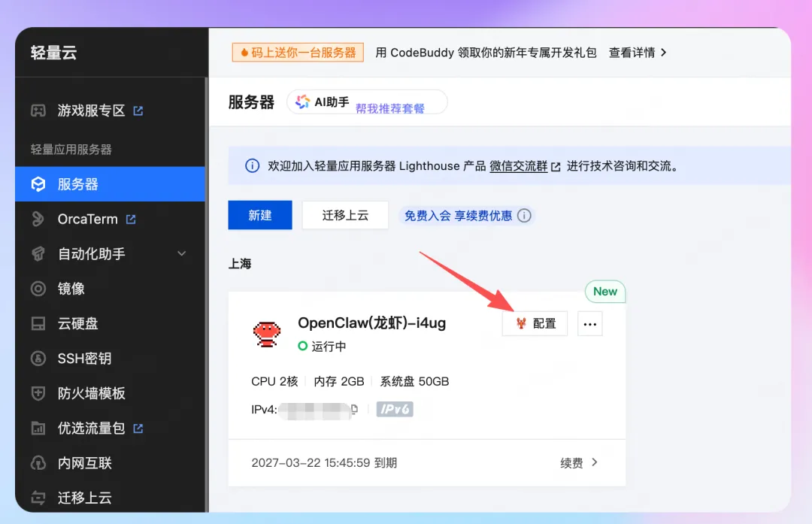The height and width of the screenshot is (524, 812).
Task: Expand the 自动化助手 chevron
Action: [181, 253]
